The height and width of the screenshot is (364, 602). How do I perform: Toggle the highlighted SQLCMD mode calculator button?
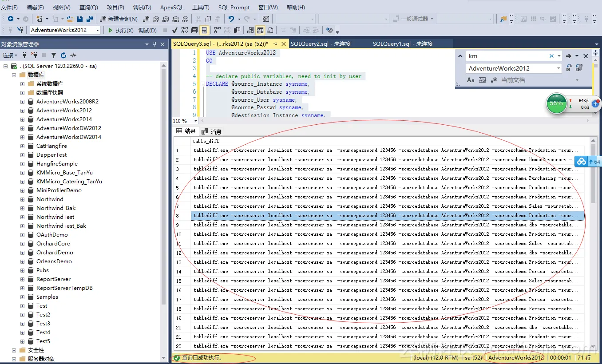[x=204, y=30]
